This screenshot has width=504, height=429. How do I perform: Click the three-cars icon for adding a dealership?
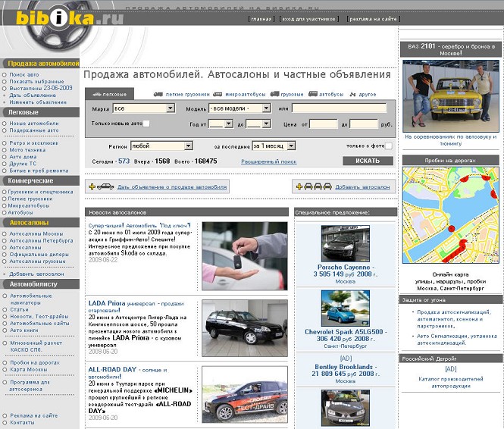pos(314,186)
